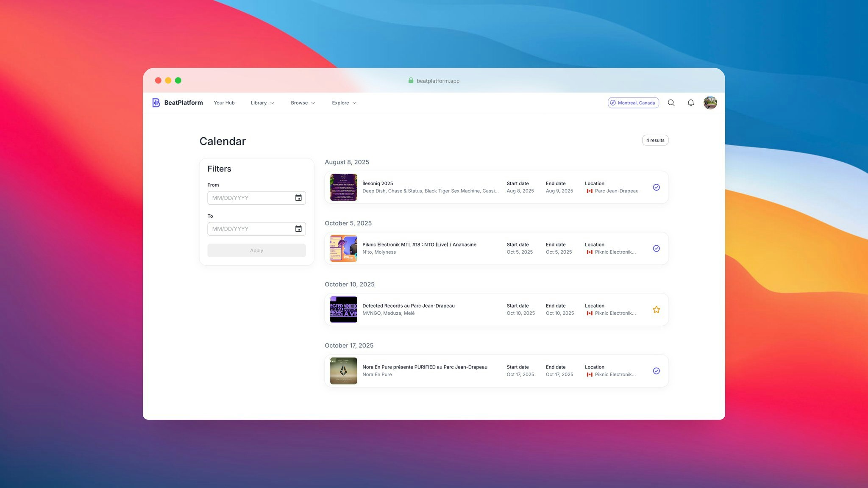Open Nora En Pure présente PURIFIED title

[425, 367]
